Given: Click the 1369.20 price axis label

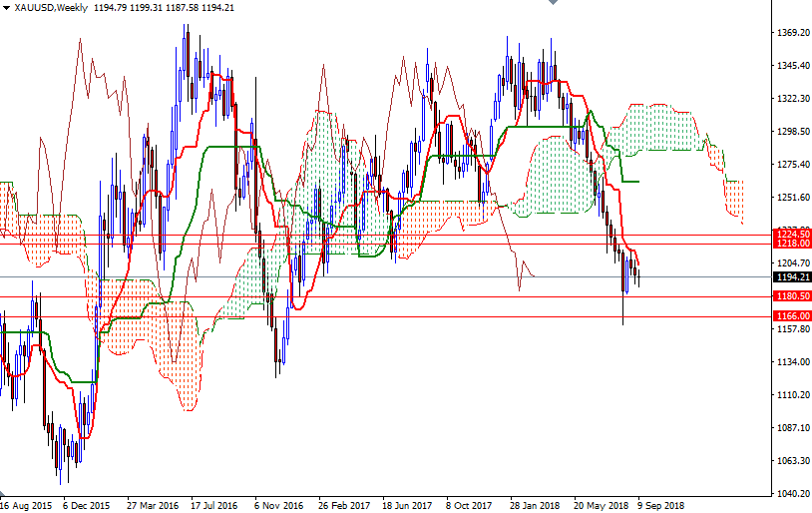Looking at the screenshot, I should [791, 33].
